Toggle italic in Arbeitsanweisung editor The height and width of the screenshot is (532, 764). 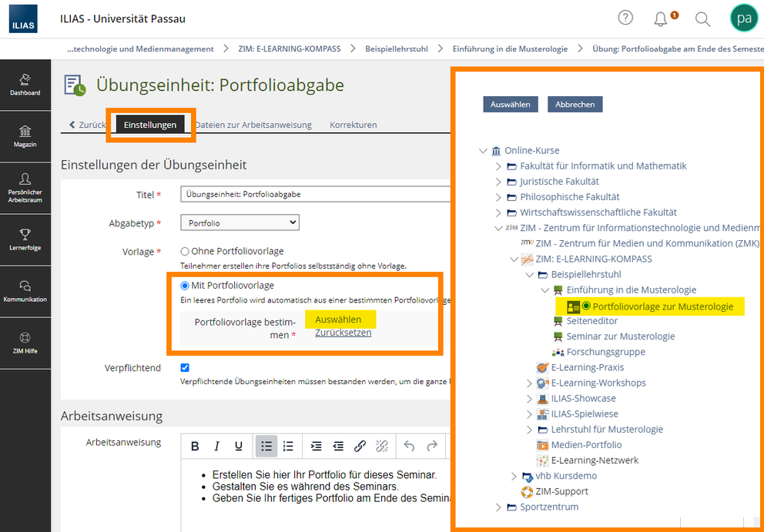point(217,447)
